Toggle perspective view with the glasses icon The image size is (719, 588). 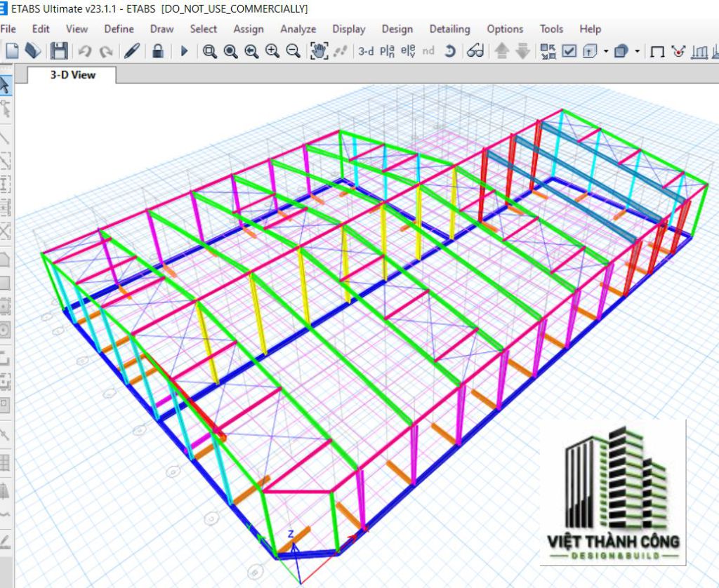tap(475, 51)
